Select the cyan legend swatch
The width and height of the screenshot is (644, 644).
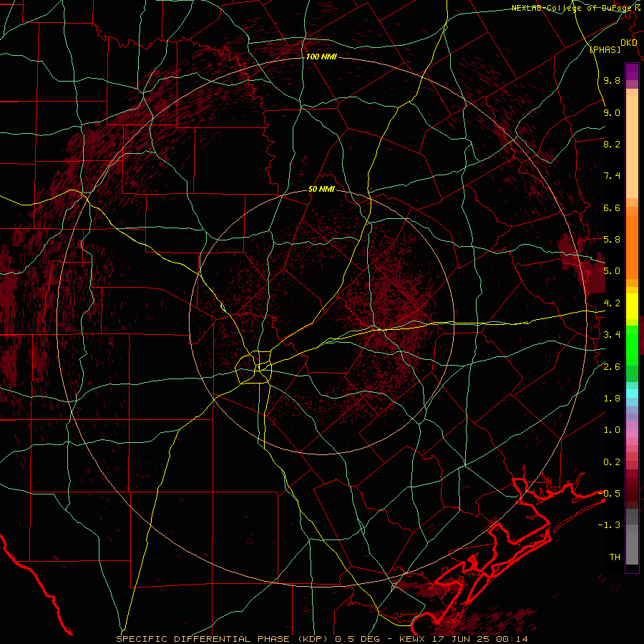(632, 394)
